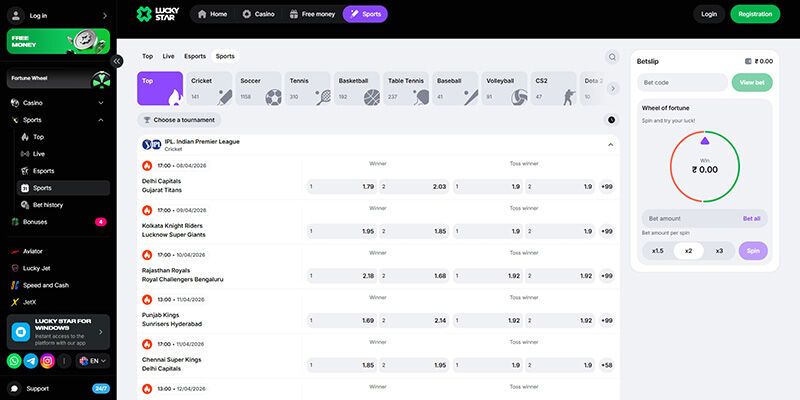Click the betslip balance wallet icon

(748, 61)
